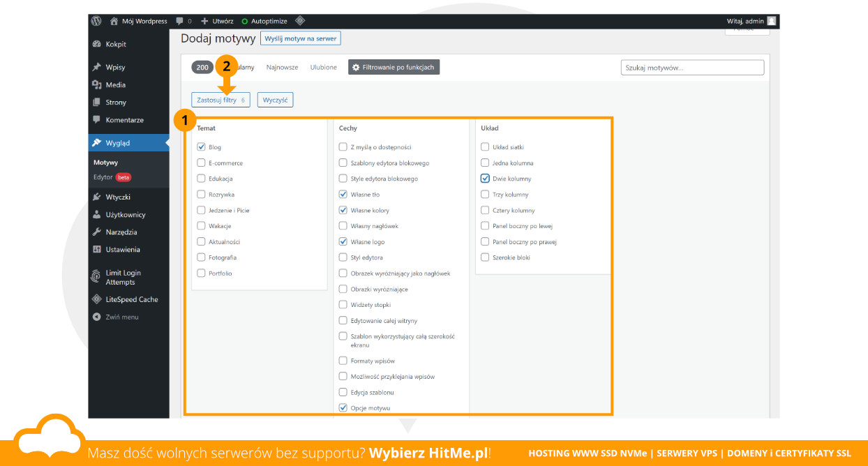Enable the Edukacja subject filter
Viewport: 868px width, 466px height.
click(x=202, y=179)
